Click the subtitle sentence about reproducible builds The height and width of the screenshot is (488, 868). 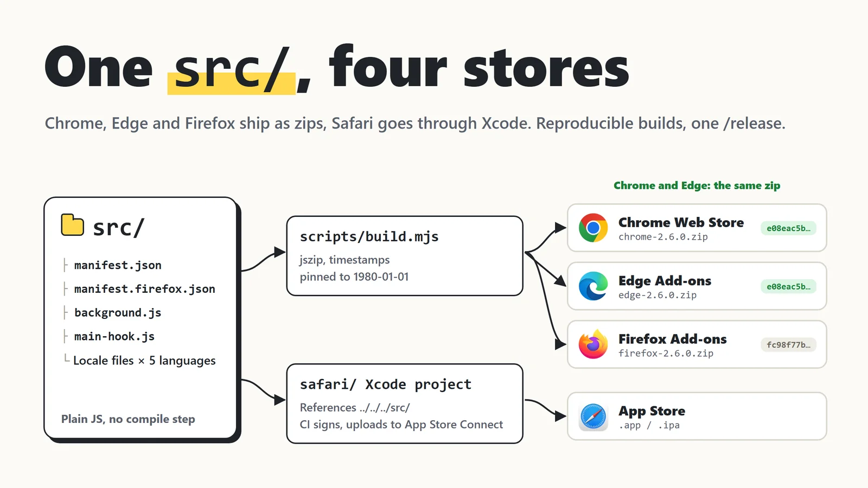(x=415, y=124)
